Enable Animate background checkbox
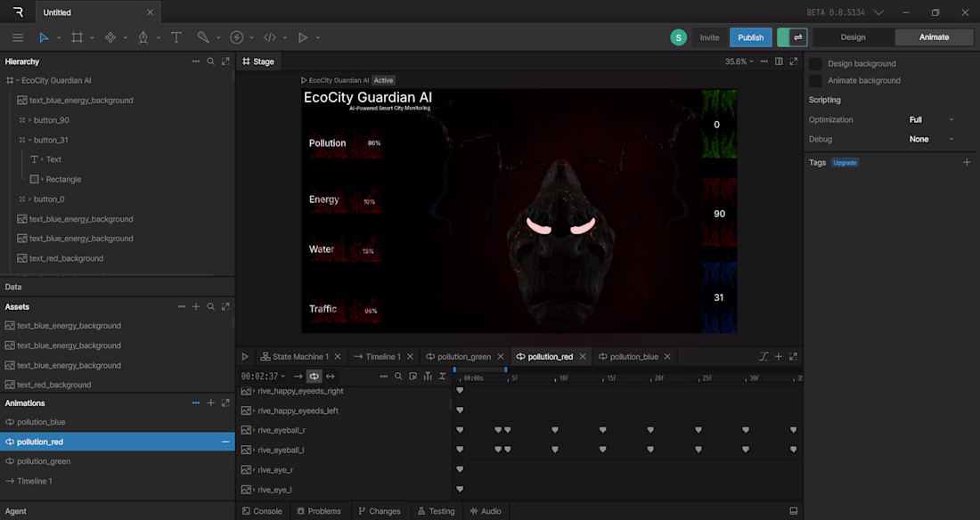Viewport: 980px width, 520px height. click(x=815, y=81)
